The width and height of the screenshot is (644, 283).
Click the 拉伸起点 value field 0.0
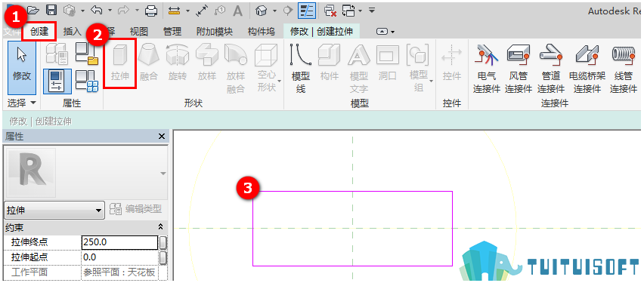coord(119,257)
